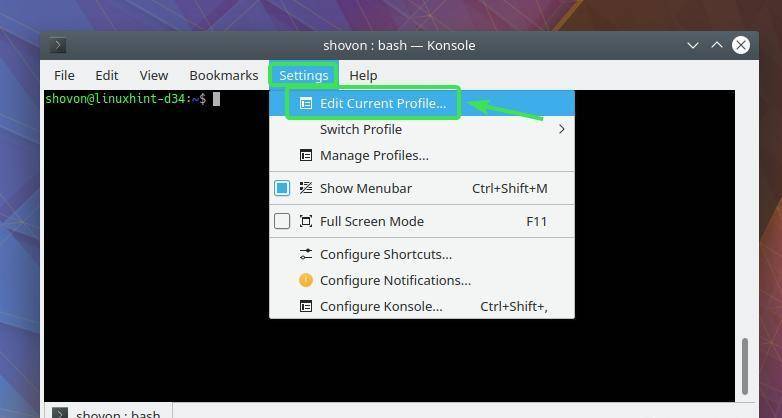Image resolution: width=782 pixels, height=418 pixels.
Task: Open the Switch Profile submenu
Action: point(422,129)
